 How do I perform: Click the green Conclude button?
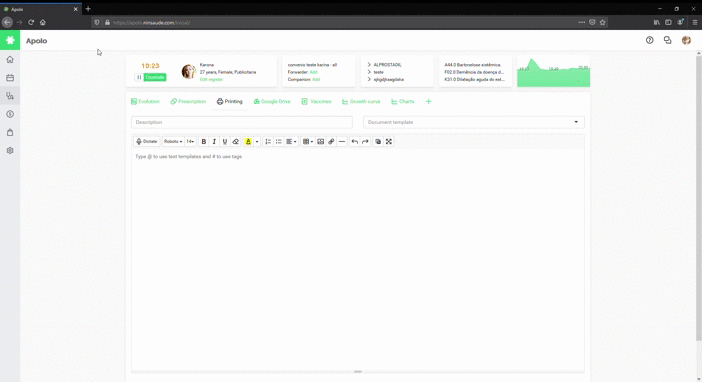155,77
